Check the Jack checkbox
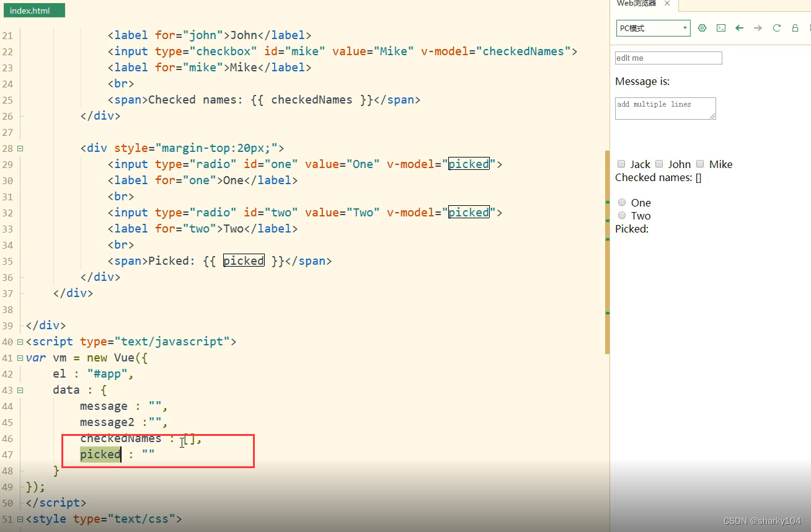This screenshot has height=532, width=811. (x=621, y=164)
